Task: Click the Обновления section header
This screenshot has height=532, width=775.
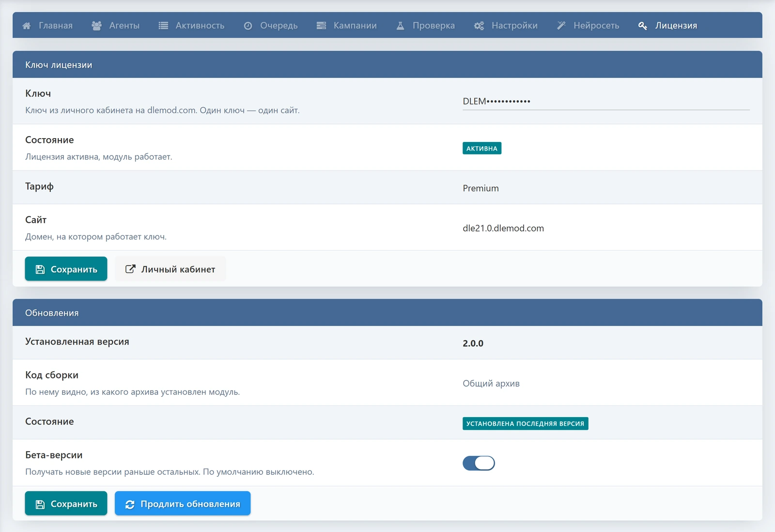Action: (387, 313)
